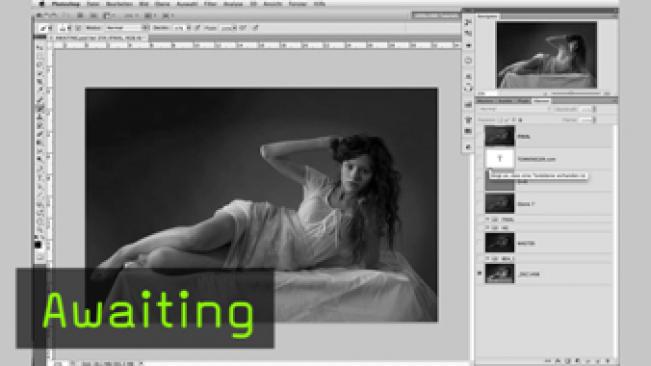Open the Filter menu
The height and width of the screenshot is (366, 651).
click(210, 4)
